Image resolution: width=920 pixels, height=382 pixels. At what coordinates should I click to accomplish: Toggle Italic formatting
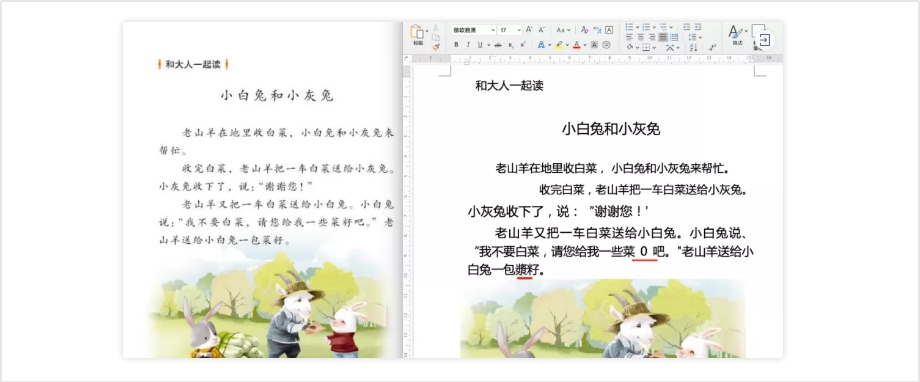click(x=468, y=45)
